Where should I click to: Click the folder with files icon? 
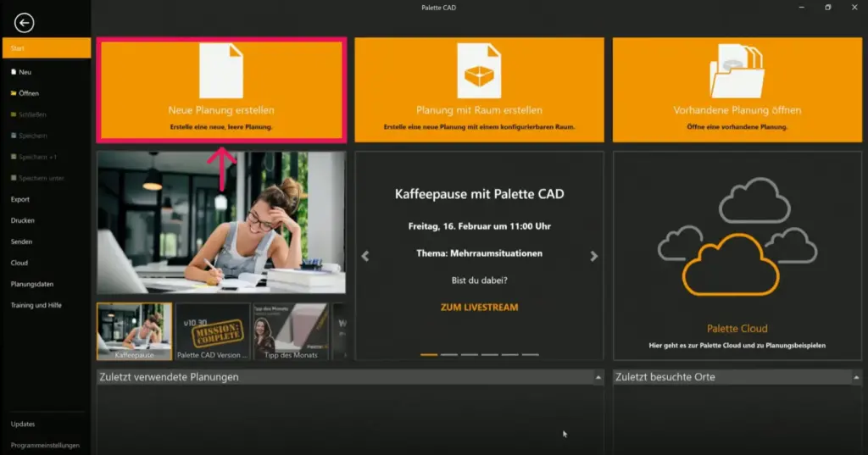(737, 71)
